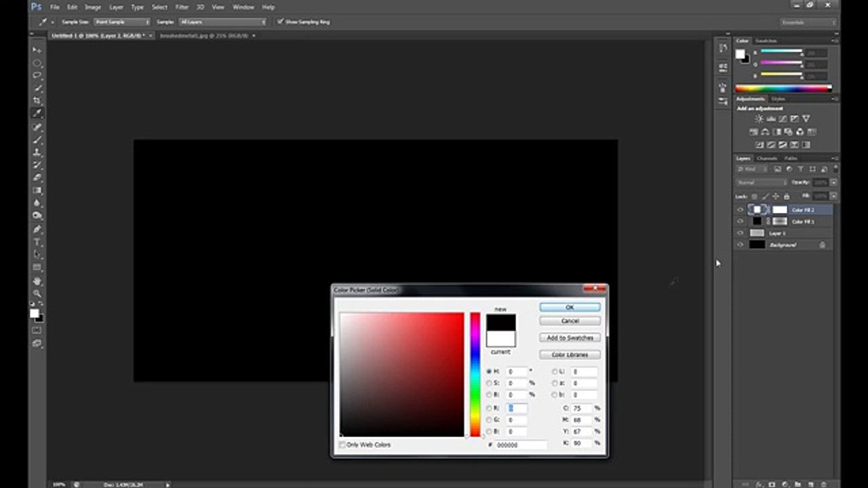The width and height of the screenshot is (868, 488).
Task: Enable Only Web Colors checkbox
Action: tap(342, 445)
